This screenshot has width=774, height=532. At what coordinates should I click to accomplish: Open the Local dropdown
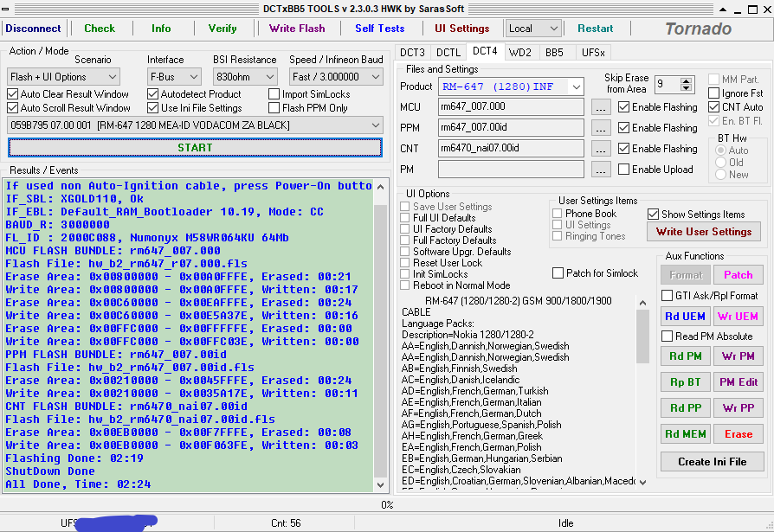pyautogui.click(x=533, y=29)
